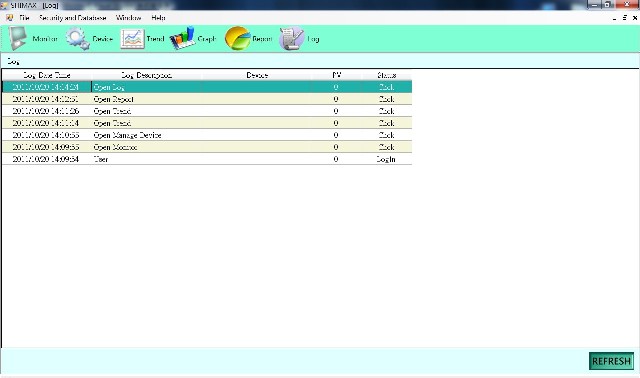
Task: Click the Device column header
Action: (x=257, y=75)
